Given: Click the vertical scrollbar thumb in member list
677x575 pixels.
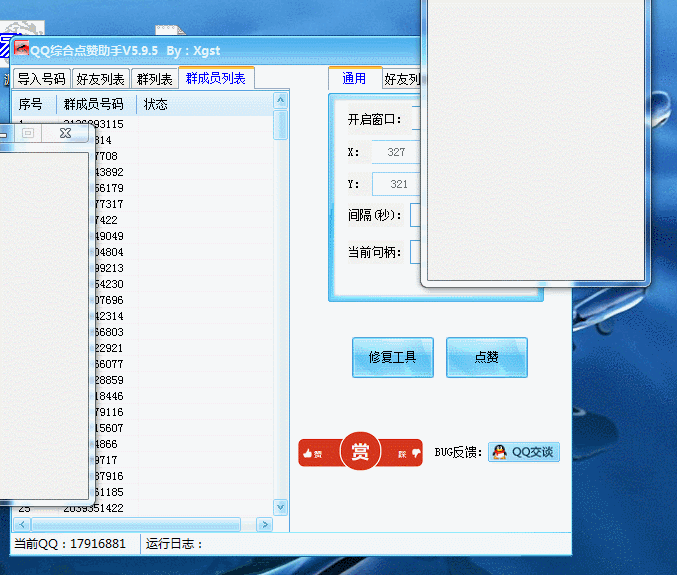Looking at the screenshot, I should click(281, 125).
